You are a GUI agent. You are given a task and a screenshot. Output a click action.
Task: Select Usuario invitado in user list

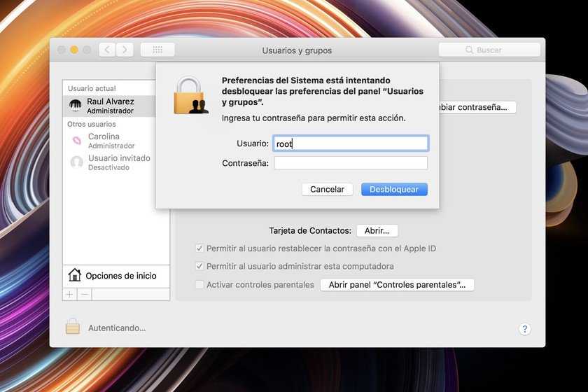pyautogui.click(x=108, y=162)
